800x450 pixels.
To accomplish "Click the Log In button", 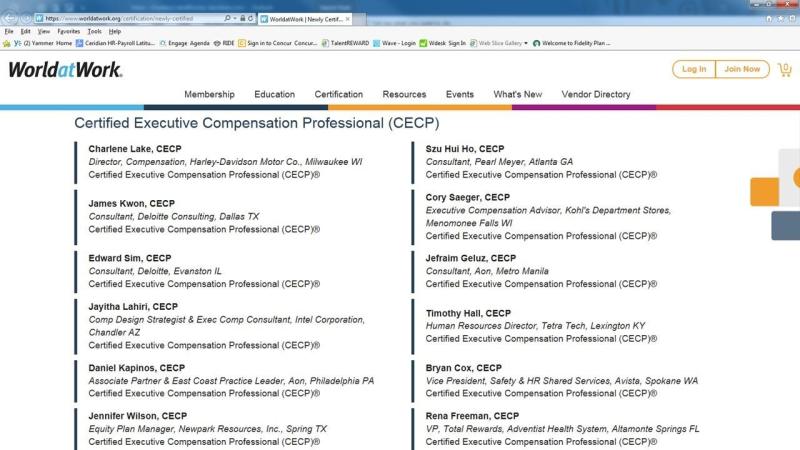I will (694, 69).
